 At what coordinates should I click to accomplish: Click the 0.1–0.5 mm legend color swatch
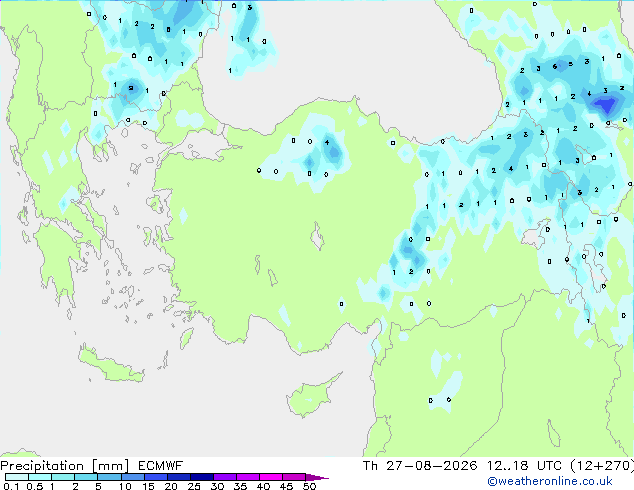pos(17,477)
